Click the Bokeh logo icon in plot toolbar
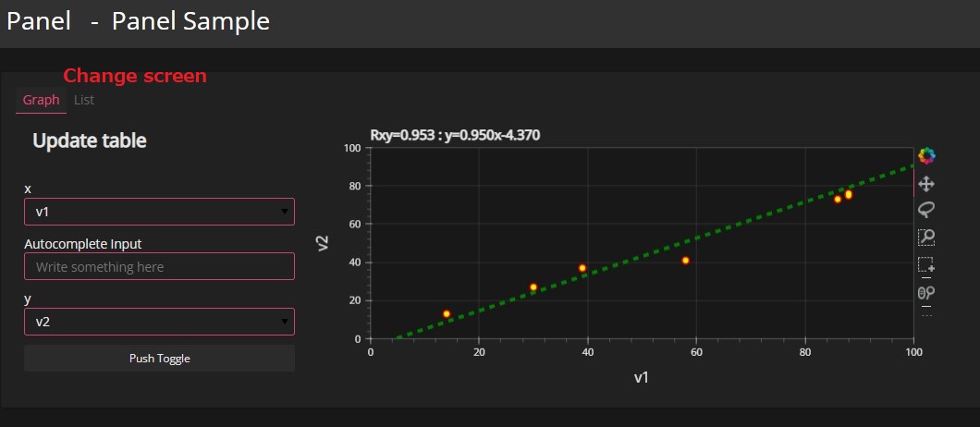Image resolution: width=980 pixels, height=427 pixels. click(x=926, y=156)
